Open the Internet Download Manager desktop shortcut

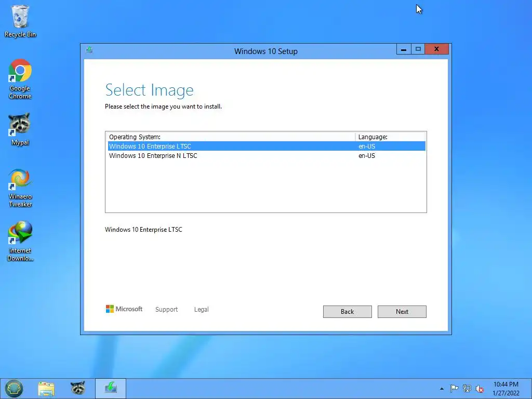click(20, 241)
